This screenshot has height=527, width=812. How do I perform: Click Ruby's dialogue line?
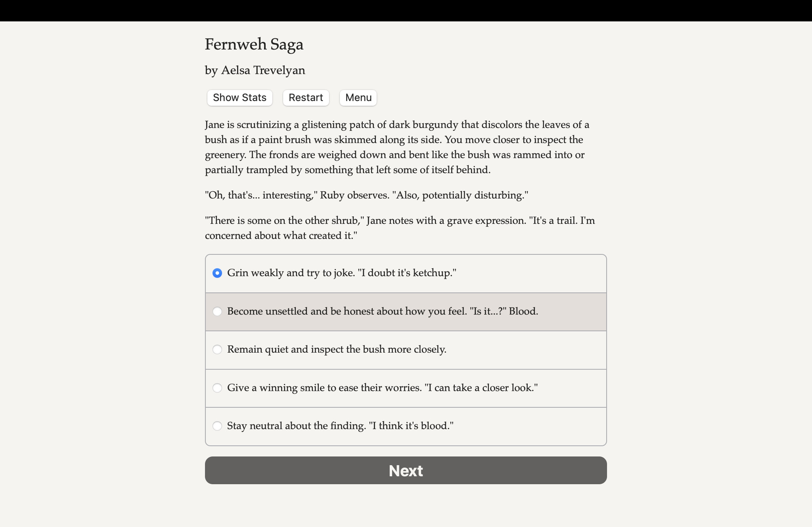pos(366,195)
